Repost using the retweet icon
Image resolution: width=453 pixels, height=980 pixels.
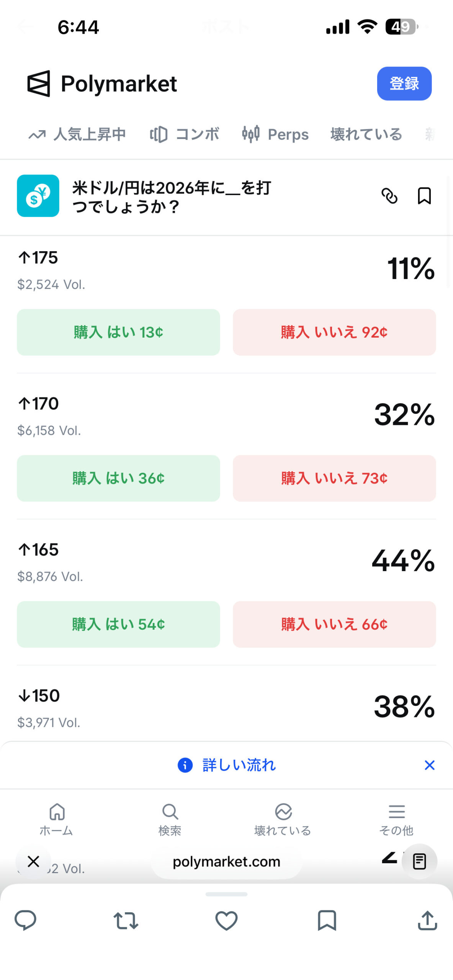point(126,921)
